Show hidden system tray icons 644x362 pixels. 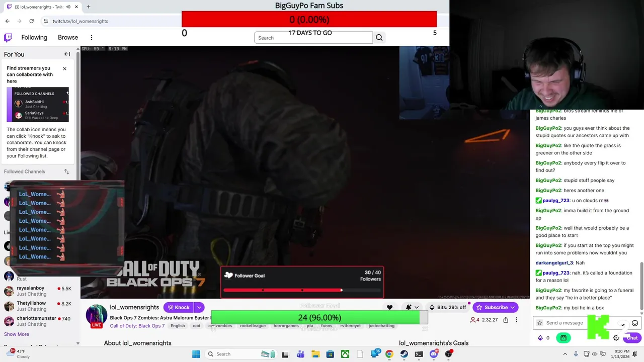(565, 354)
